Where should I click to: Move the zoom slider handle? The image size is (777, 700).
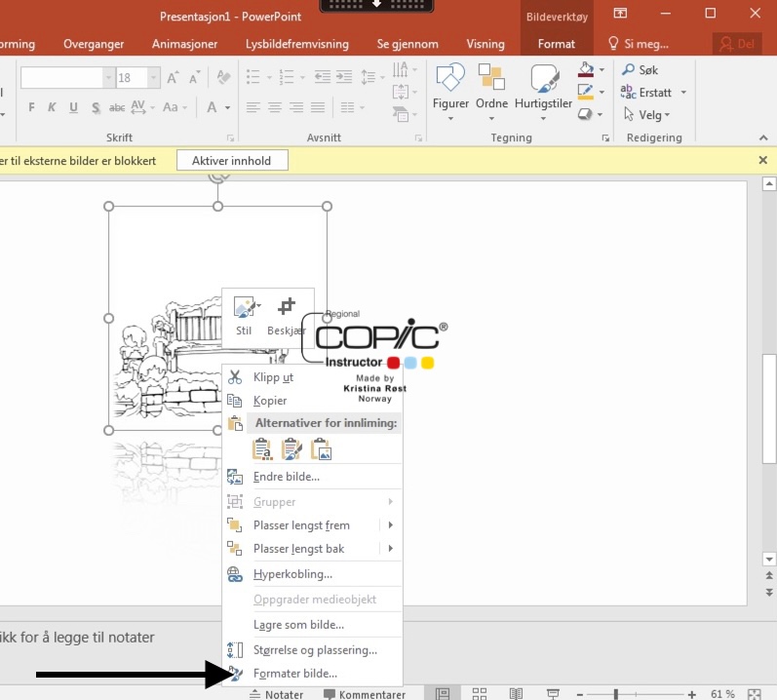point(616,694)
